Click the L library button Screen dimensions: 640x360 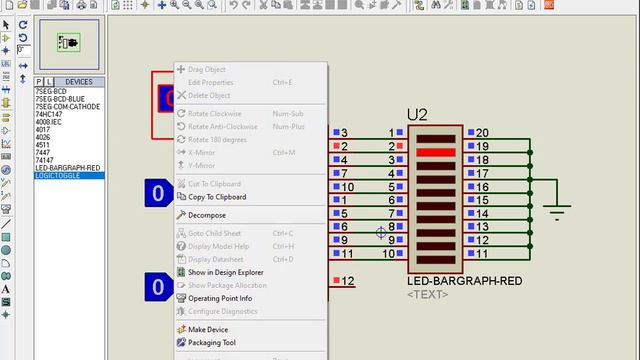point(49,82)
